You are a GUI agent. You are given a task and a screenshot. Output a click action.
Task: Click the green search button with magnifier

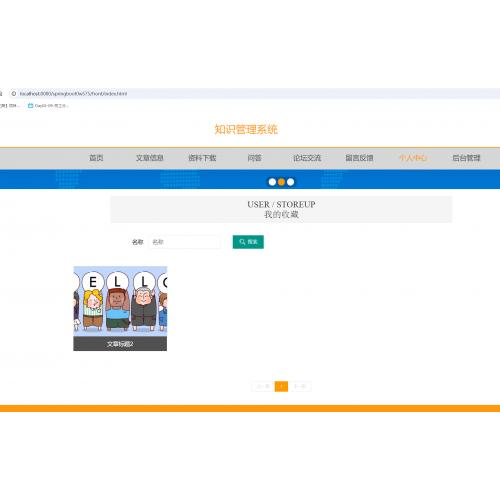(x=248, y=242)
